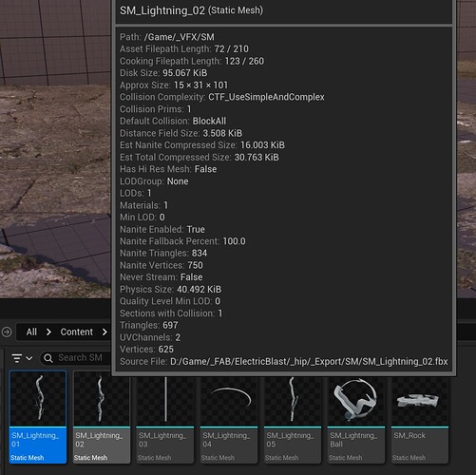
Task: Go to the Content breadcrumb
Action: pos(77,332)
